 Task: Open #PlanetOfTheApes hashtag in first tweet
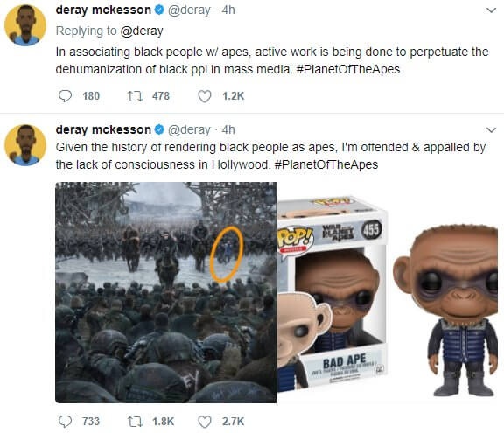click(x=347, y=69)
